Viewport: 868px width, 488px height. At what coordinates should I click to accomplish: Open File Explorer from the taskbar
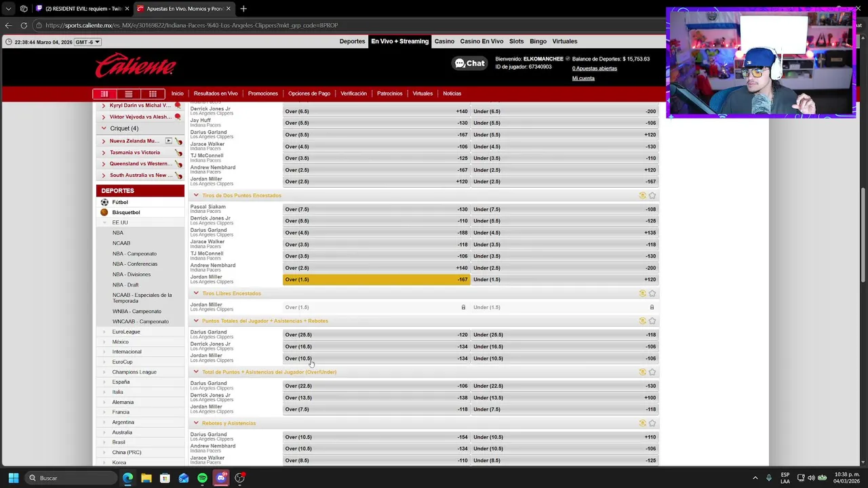146,478
